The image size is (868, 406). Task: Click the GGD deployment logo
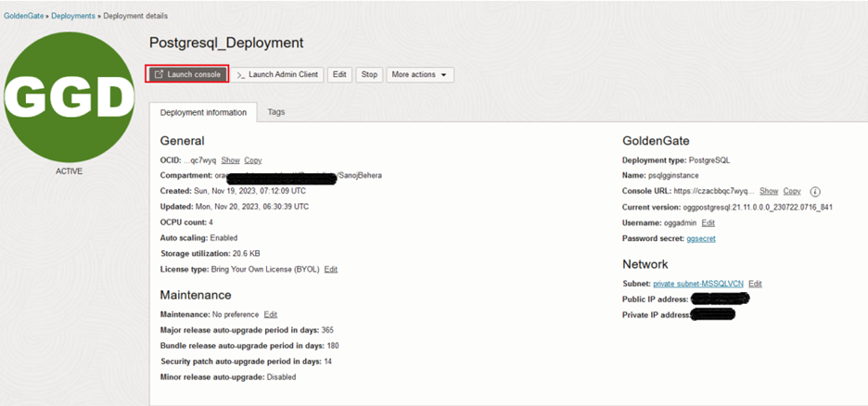tap(70, 96)
